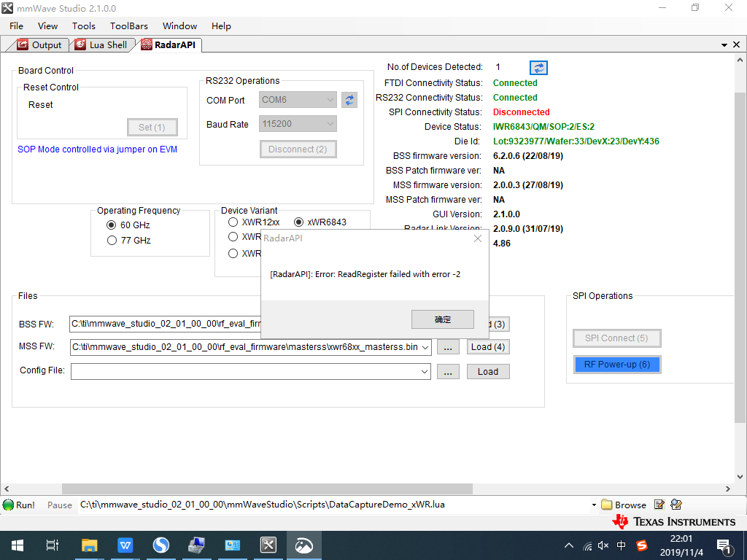This screenshot has height=560, width=747.
Task: Show hidden system tray icons
Action: (x=568, y=545)
